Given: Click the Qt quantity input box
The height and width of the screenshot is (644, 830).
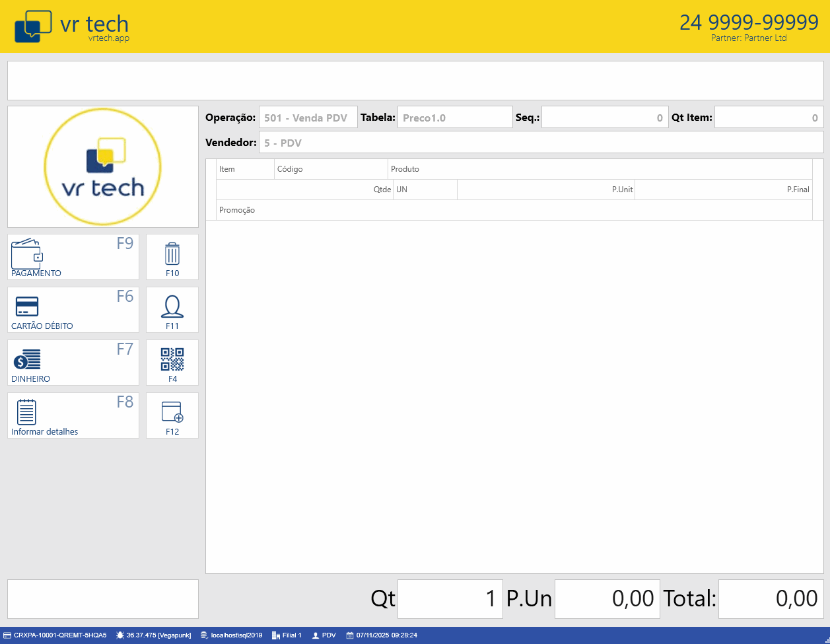Looking at the screenshot, I should [450, 599].
